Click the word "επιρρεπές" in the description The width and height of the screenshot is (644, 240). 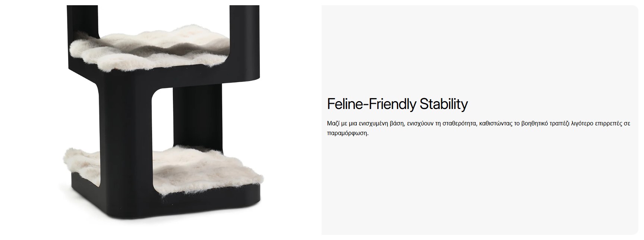point(609,124)
